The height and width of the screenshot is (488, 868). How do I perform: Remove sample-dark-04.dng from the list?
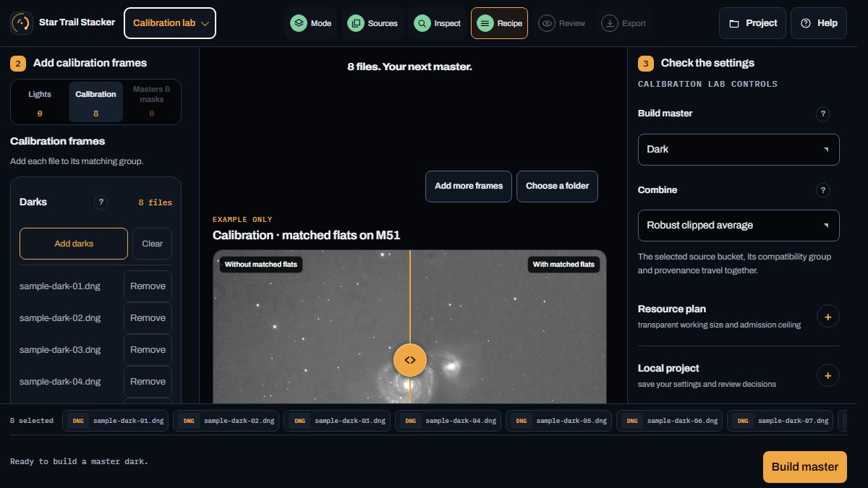pyautogui.click(x=148, y=382)
